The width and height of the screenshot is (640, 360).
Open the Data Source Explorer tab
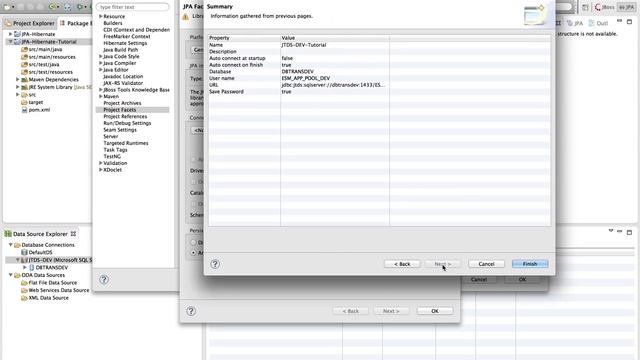click(x=40, y=234)
